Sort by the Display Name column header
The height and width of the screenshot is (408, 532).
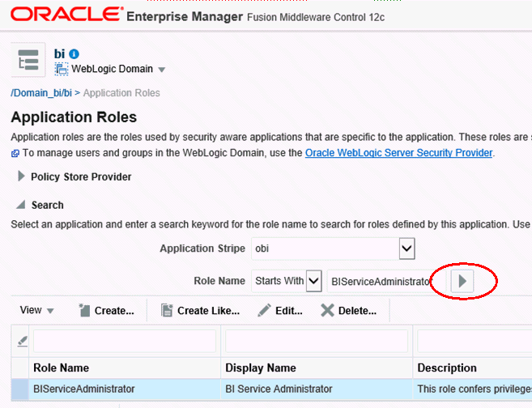[317, 368]
